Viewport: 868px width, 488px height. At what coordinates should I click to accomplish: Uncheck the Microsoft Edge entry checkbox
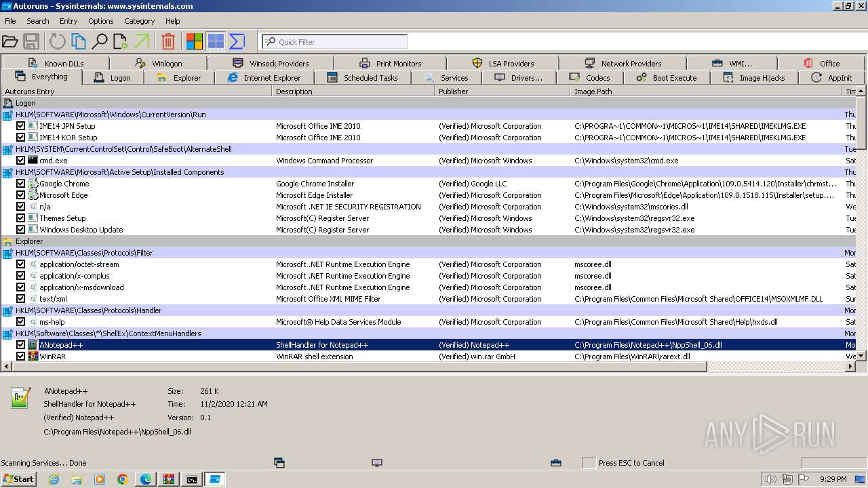point(20,195)
